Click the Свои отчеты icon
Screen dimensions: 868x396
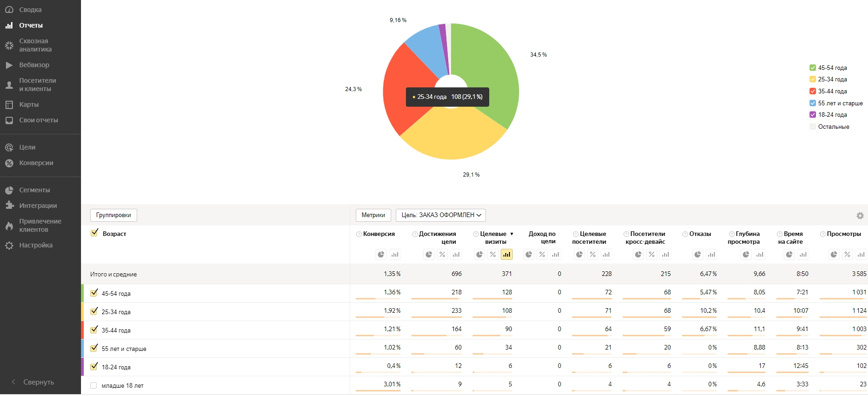pyautogui.click(x=9, y=120)
